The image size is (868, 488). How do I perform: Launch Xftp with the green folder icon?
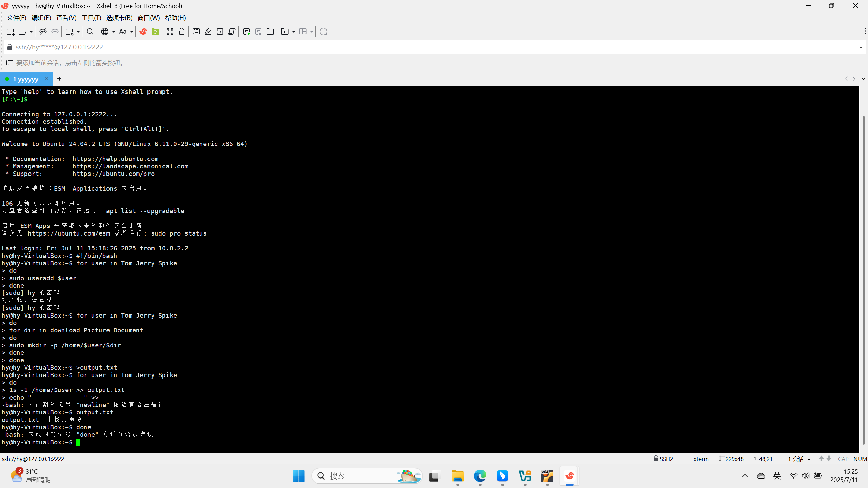tap(155, 32)
